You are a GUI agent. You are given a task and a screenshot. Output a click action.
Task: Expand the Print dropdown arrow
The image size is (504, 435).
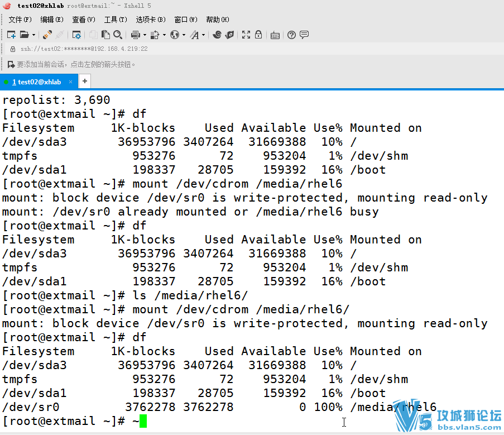[x=145, y=35]
